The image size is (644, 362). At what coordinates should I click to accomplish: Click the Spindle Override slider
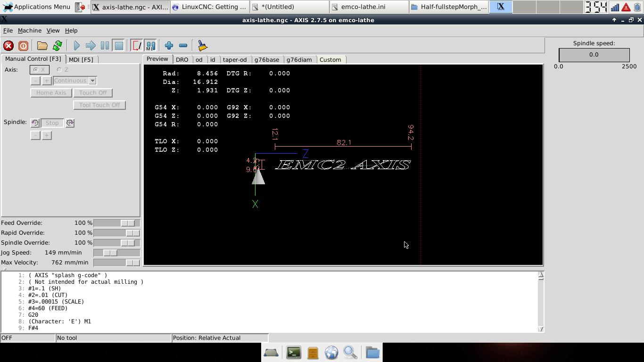coord(117,243)
